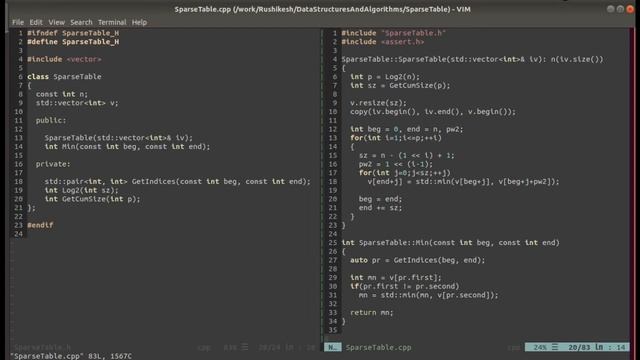Image resolution: width=640 pixels, height=360 pixels.
Task: Open the Search menu
Action: [x=81, y=22]
